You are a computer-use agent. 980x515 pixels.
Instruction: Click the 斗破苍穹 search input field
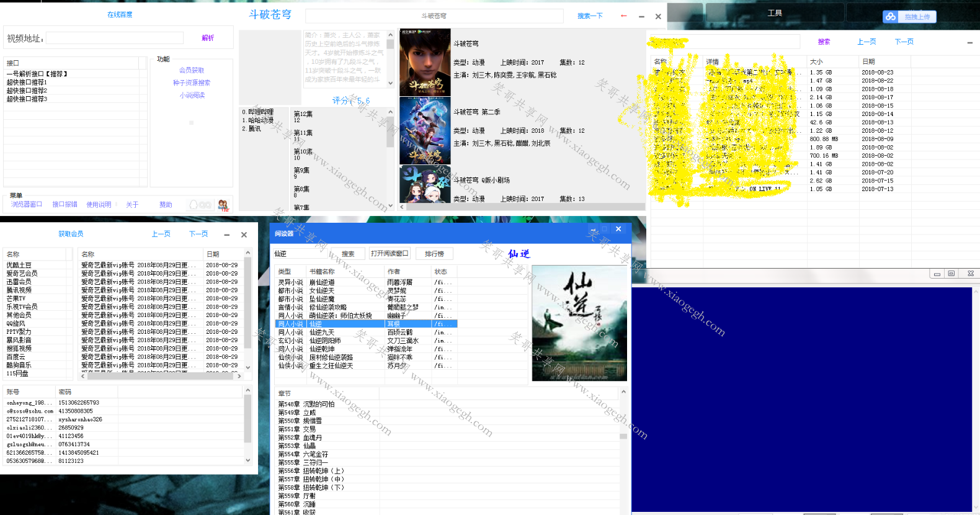[x=434, y=16]
